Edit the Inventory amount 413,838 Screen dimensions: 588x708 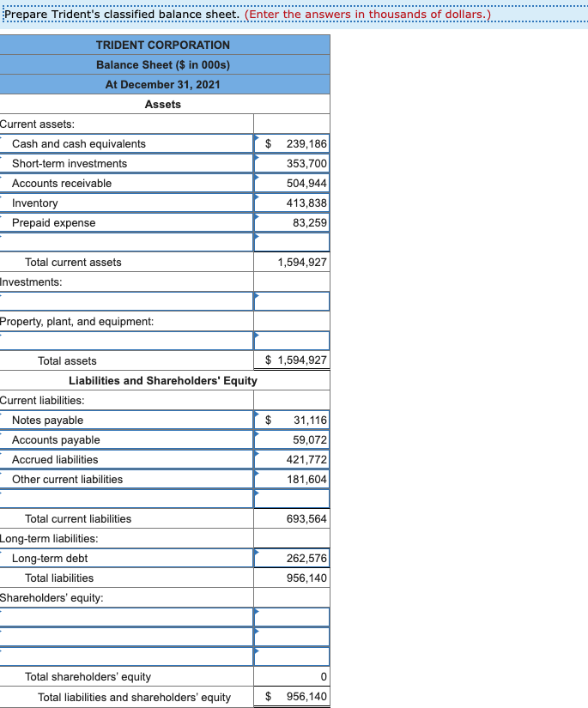click(x=292, y=203)
